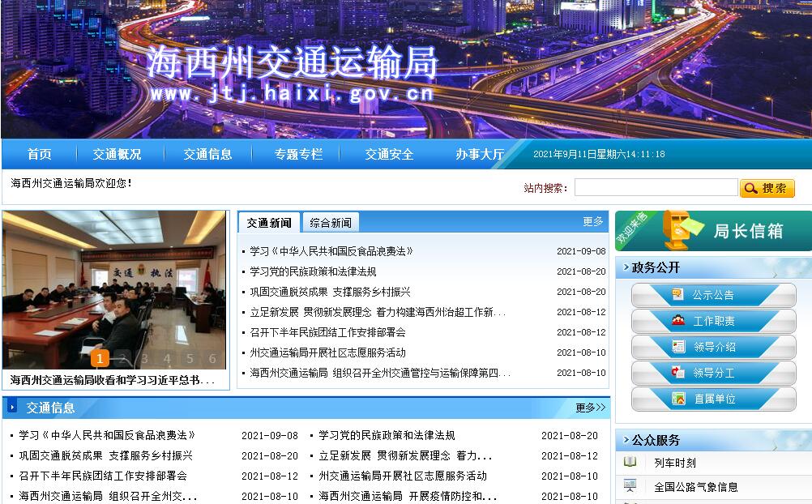Open news 州交通运输局开展社区志愿服务活动 in the 交通新闻 panel
The image size is (812, 504).
pyautogui.click(x=327, y=352)
